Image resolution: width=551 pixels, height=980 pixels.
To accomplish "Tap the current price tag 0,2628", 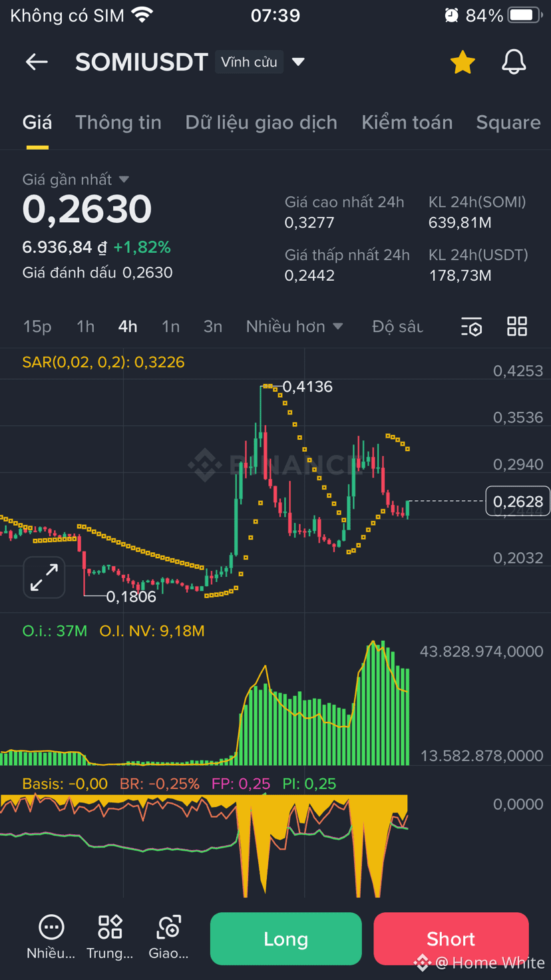I will point(518,501).
